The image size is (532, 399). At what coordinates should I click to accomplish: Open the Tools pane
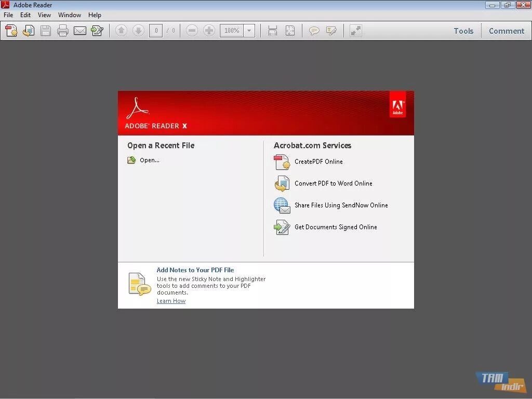(463, 31)
